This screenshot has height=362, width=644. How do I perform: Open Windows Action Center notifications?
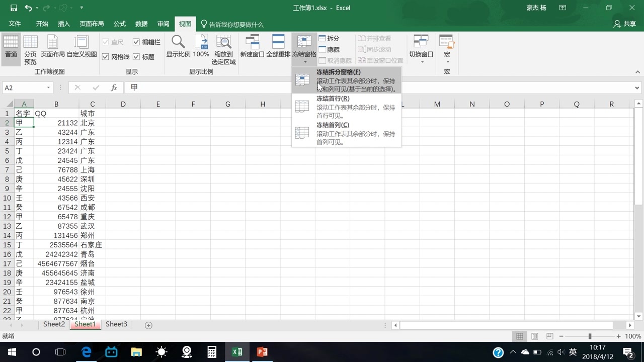628,352
